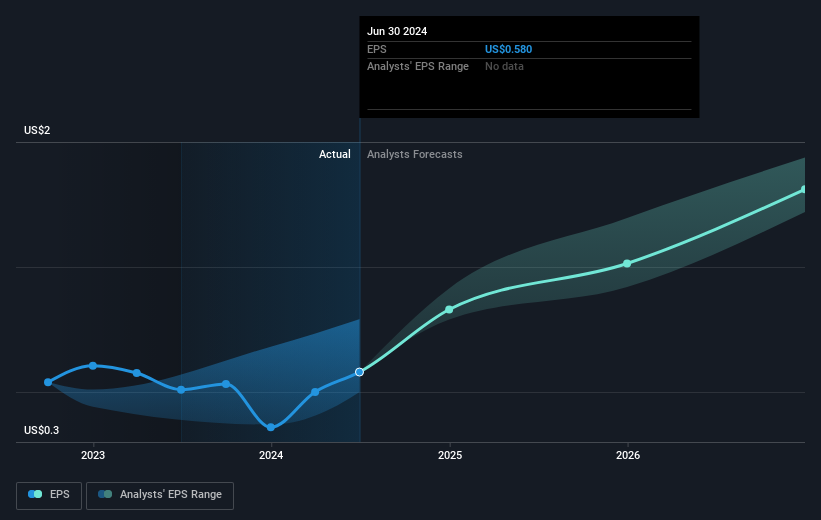Click the No data value in tooltip

pyautogui.click(x=504, y=67)
